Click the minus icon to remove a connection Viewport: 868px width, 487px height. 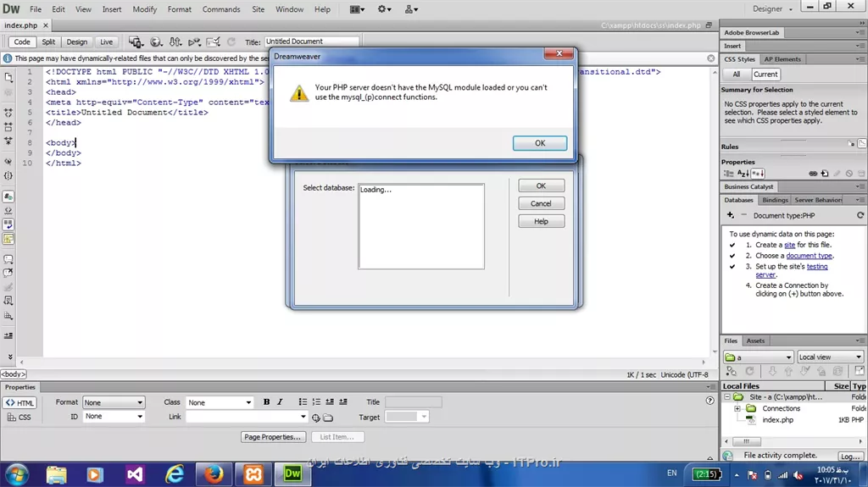(x=743, y=215)
